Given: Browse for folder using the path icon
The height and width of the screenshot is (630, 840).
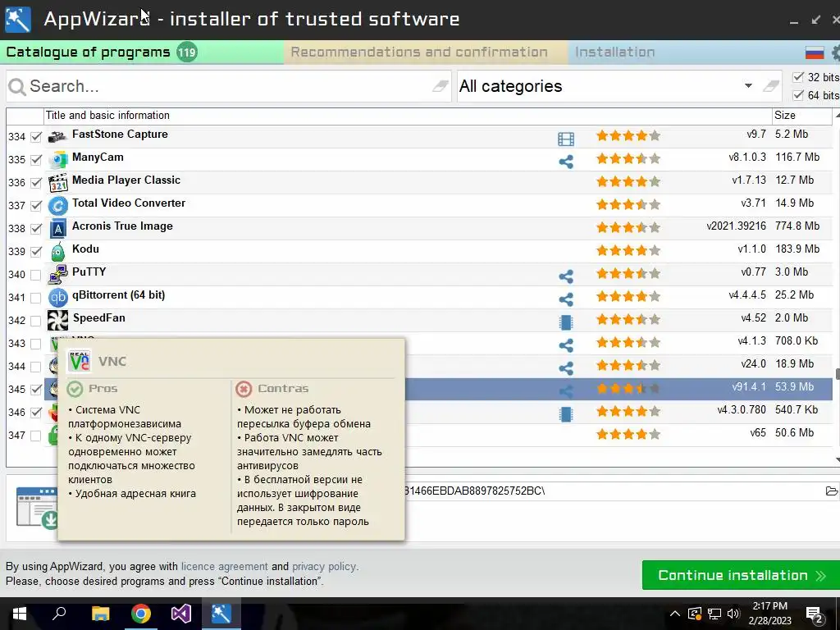Looking at the screenshot, I should tap(832, 491).
